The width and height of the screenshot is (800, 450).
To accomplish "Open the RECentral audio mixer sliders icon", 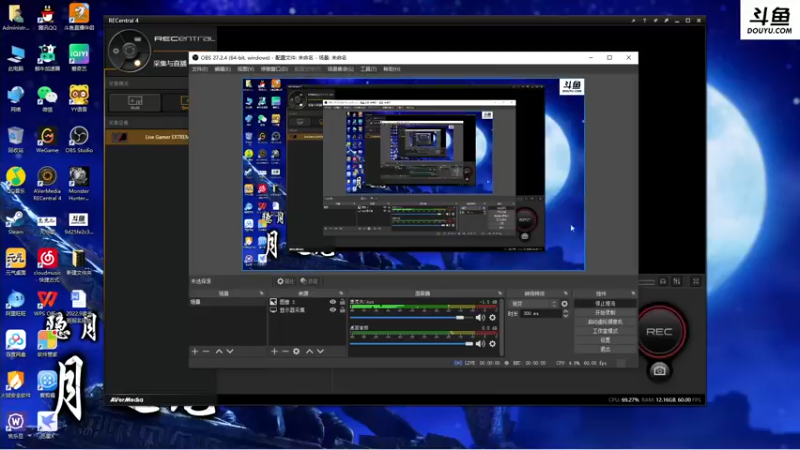I will (x=677, y=281).
